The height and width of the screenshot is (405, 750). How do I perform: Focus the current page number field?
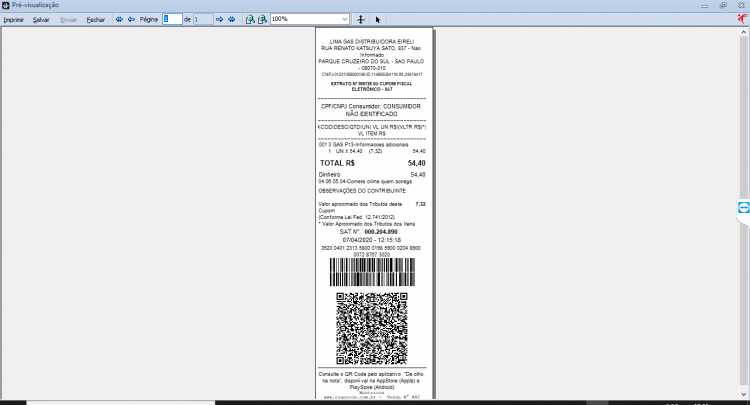point(172,19)
